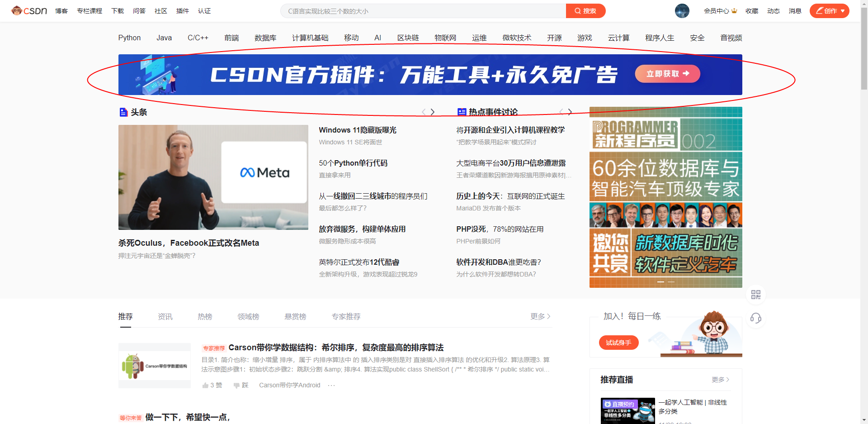Open the 创作 dropdown arrow
The image size is (868, 424).
tap(843, 11)
